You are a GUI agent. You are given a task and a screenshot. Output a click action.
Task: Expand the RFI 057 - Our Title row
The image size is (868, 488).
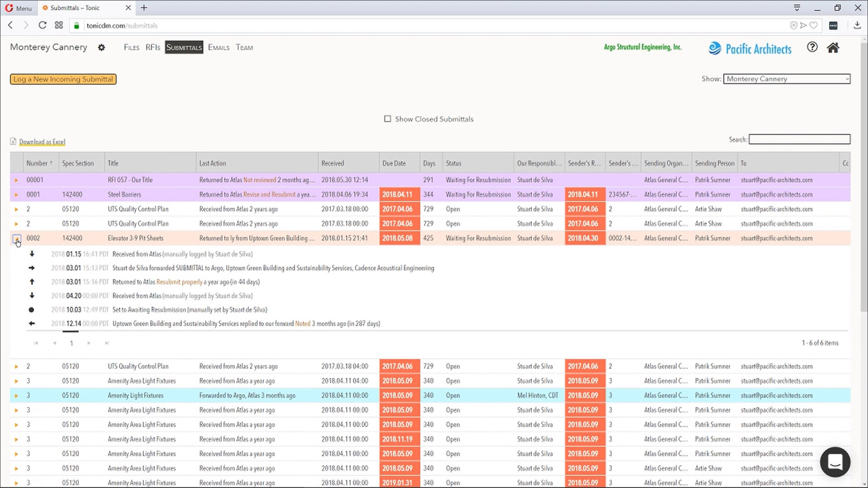coord(17,180)
